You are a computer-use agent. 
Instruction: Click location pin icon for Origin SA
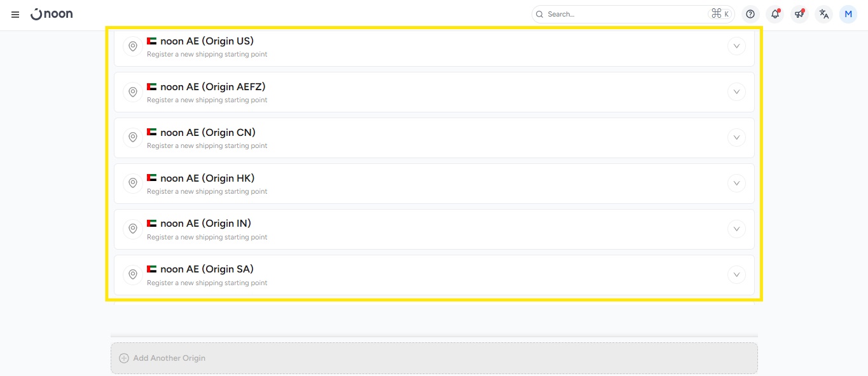click(x=133, y=274)
